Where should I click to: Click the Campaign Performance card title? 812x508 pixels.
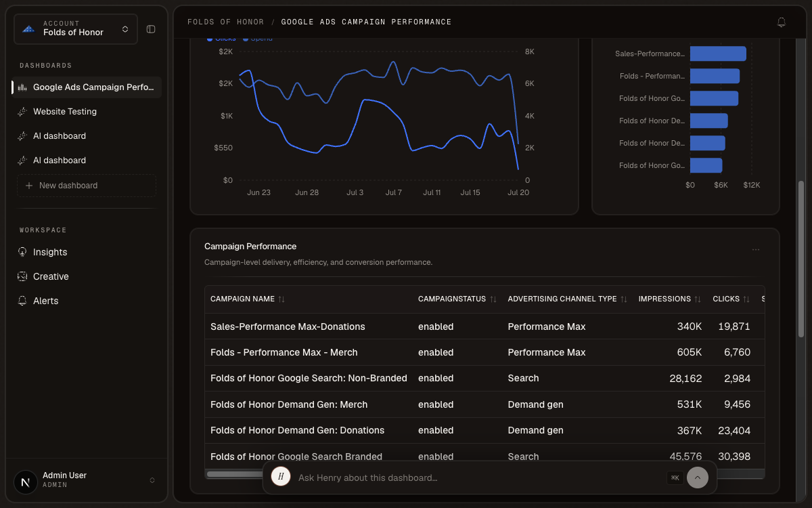click(x=250, y=247)
